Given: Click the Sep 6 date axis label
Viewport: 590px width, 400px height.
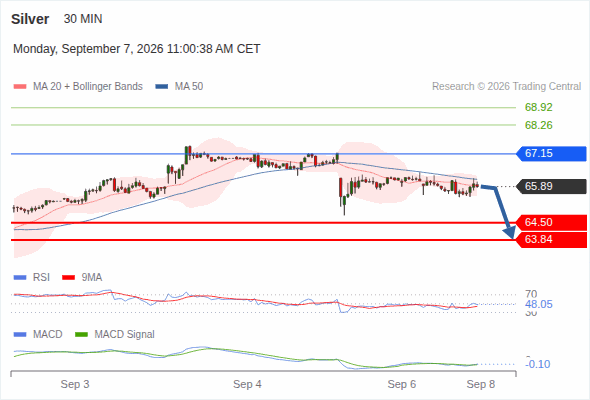Looking at the screenshot, I should [x=402, y=384].
